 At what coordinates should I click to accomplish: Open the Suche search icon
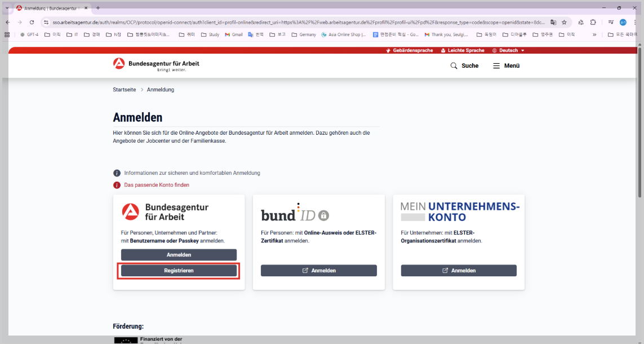464,66
